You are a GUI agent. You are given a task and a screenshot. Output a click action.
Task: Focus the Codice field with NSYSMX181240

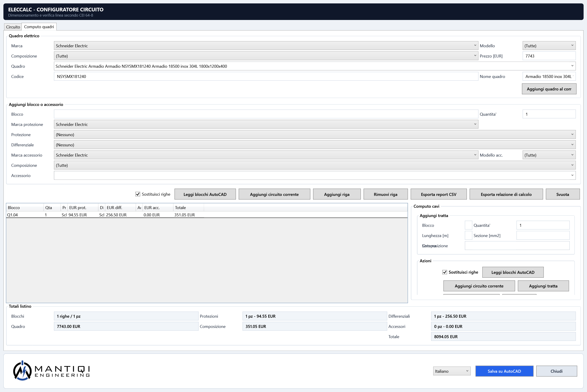point(266,77)
